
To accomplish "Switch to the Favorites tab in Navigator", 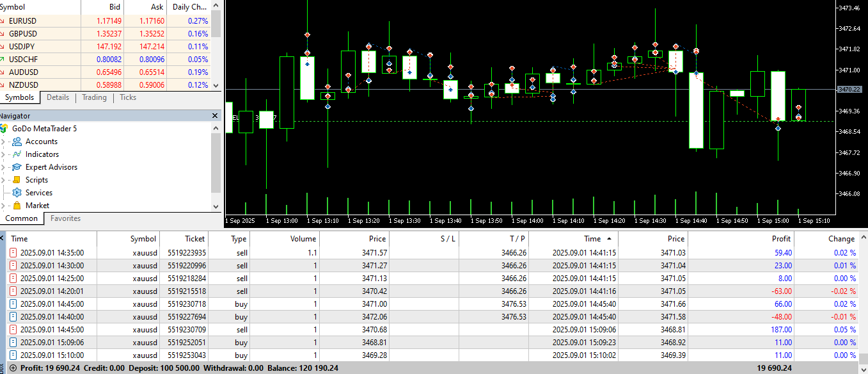I will click(65, 218).
